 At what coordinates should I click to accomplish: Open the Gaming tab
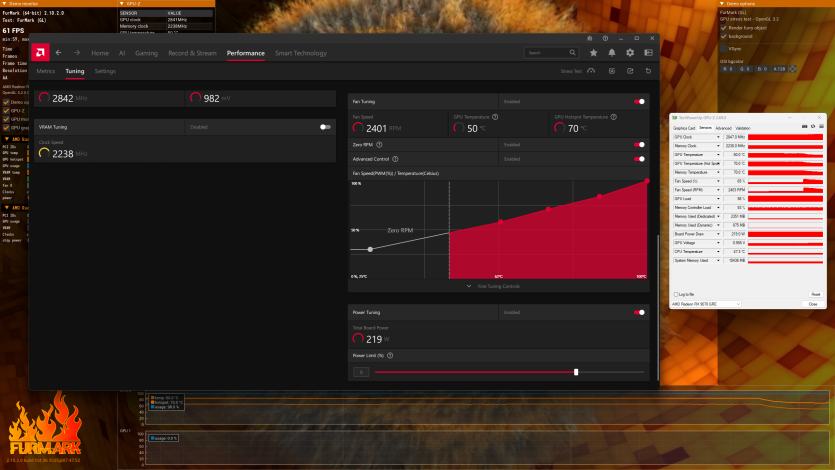click(x=146, y=53)
